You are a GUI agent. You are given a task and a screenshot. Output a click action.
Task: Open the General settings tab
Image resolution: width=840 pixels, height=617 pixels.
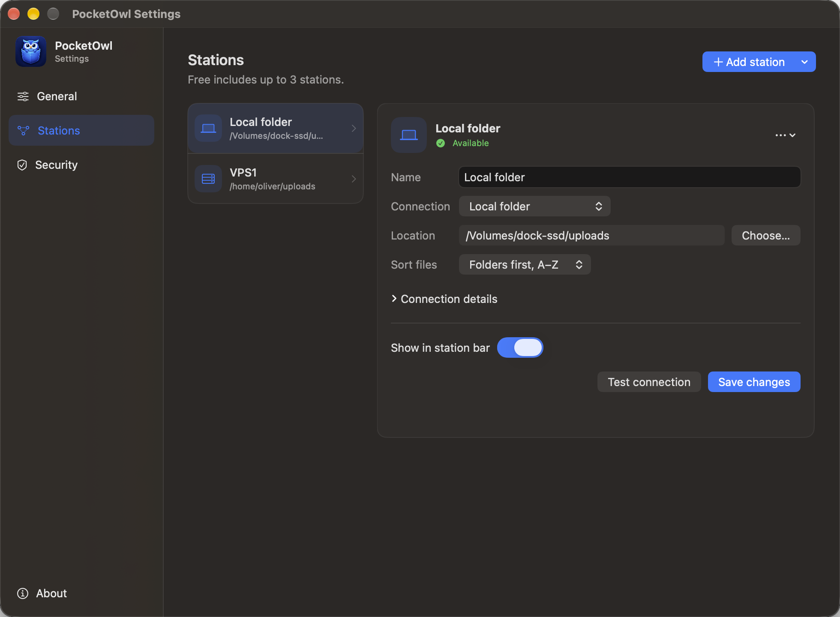[81, 96]
